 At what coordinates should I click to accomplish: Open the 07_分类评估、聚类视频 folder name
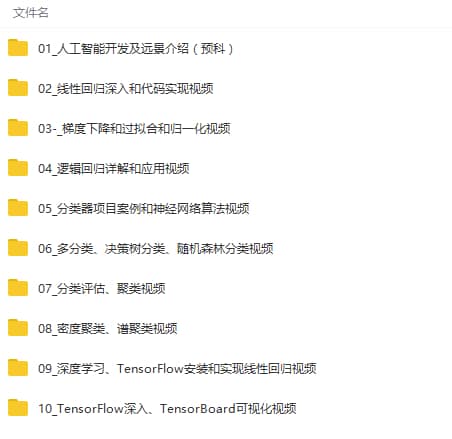coord(102,289)
